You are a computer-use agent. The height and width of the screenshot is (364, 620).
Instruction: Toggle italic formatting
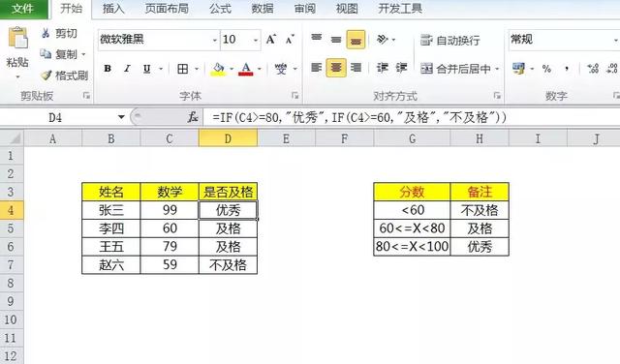pyautogui.click(x=127, y=69)
